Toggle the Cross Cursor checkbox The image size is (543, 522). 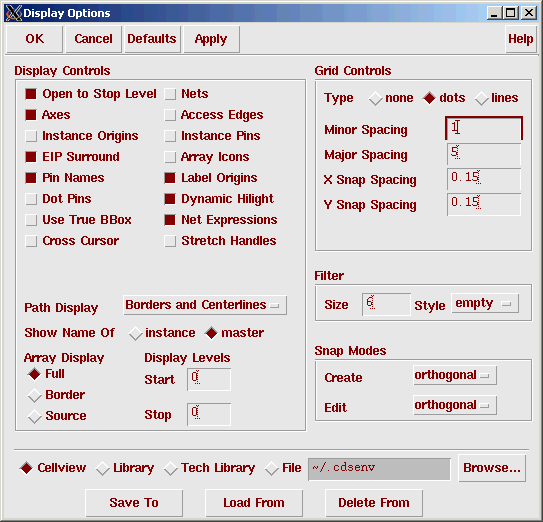coord(31,241)
